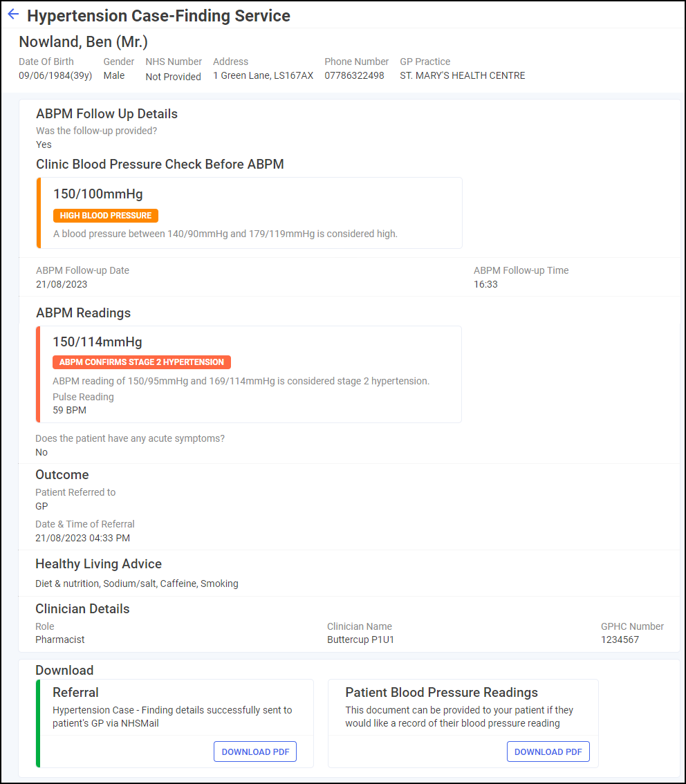This screenshot has width=686, height=784.
Task: Click Patient Blood Pressure Readings heading
Action: pos(441,693)
